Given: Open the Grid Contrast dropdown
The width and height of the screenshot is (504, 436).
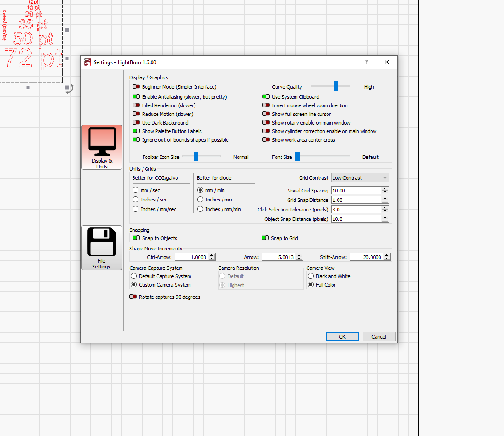Looking at the screenshot, I should (x=360, y=177).
